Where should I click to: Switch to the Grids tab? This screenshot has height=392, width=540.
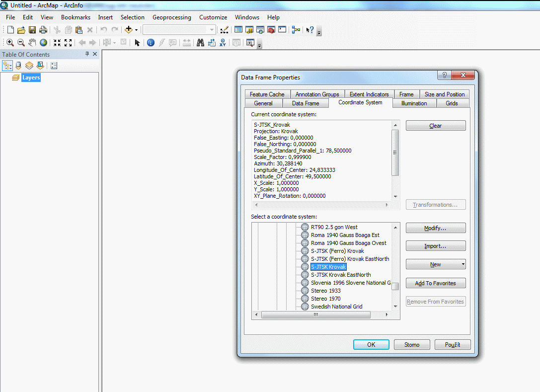coord(452,103)
